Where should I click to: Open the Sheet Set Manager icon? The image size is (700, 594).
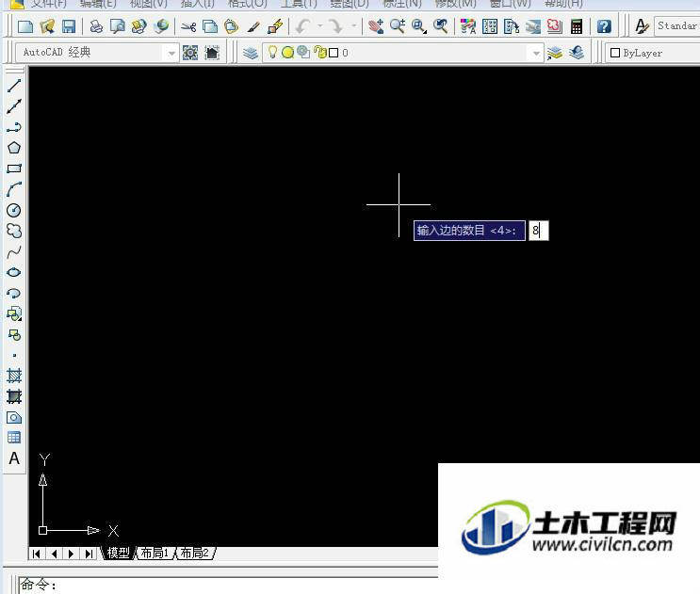(532, 26)
